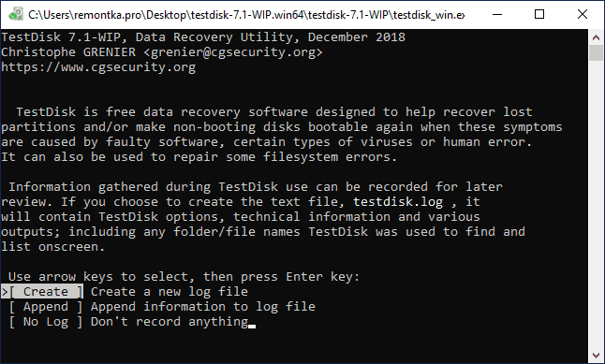The width and height of the screenshot is (605, 364).
Task: Click "Append information to log file" description
Action: pos(203,307)
